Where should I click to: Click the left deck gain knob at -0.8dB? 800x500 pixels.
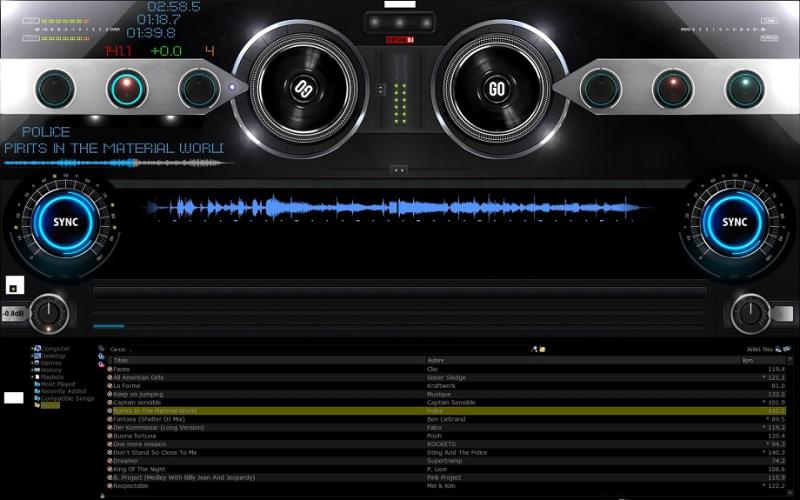coord(49,314)
